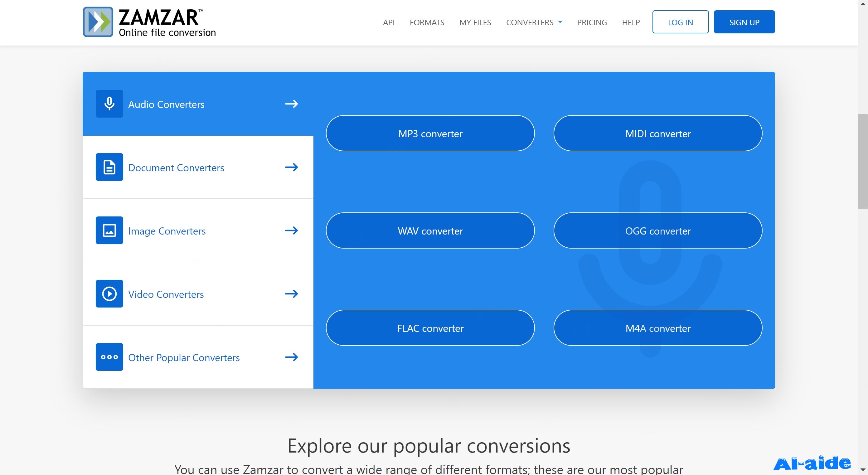Click the Sign Up button
The width and height of the screenshot is (868, 475).
[744, 22]
